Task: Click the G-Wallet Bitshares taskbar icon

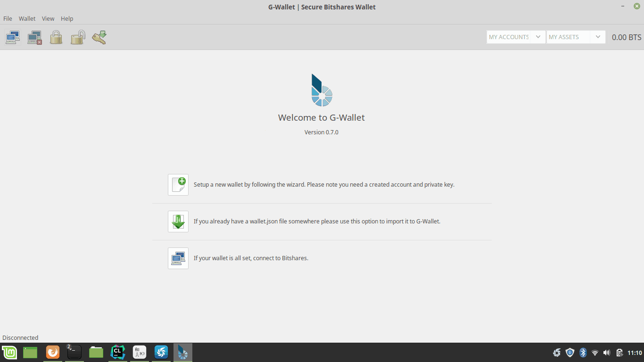Action: click(183, 352)
